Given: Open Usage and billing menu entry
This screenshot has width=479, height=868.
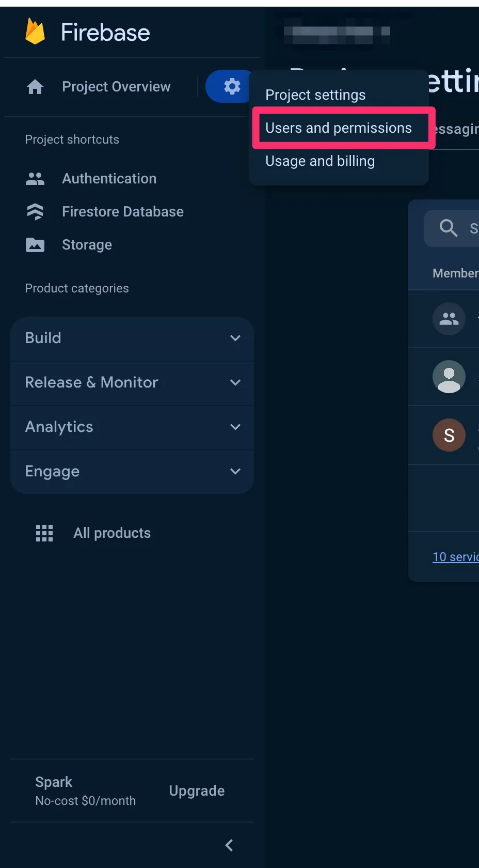Looking at the screenshot, I should [320, 161].
